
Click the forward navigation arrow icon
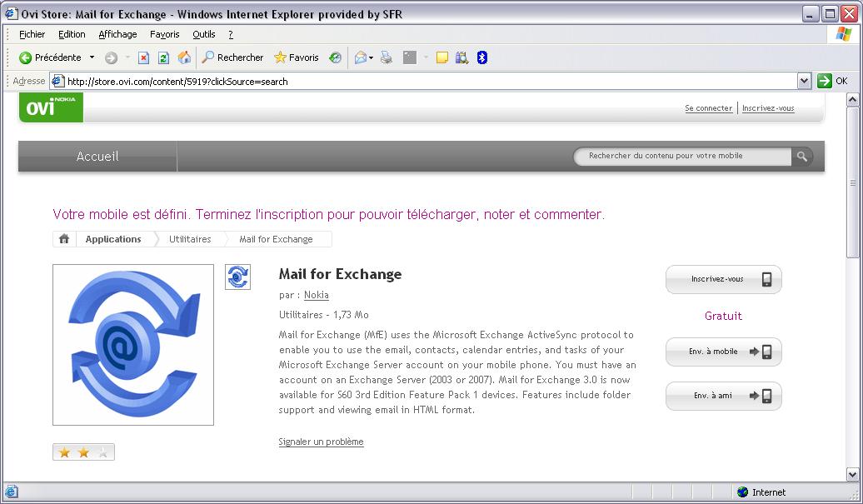[111, 57]
